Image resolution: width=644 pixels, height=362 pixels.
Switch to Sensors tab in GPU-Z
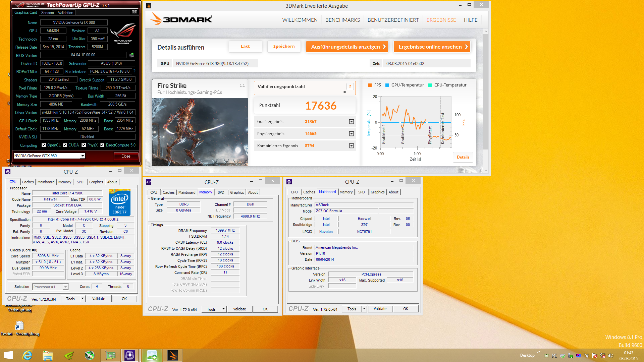[x=47, y=13]
